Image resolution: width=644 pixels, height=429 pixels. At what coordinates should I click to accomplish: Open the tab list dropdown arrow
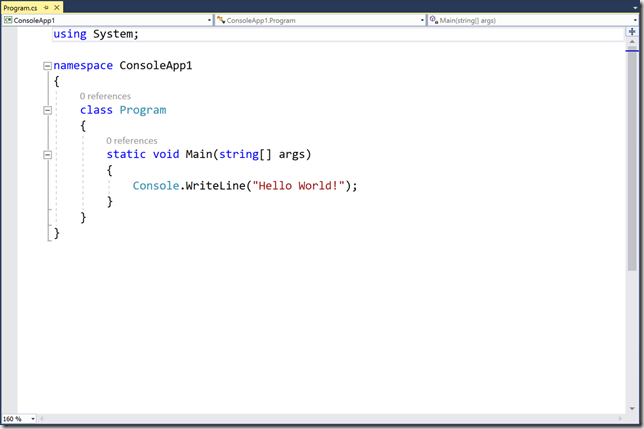(633, 7)
